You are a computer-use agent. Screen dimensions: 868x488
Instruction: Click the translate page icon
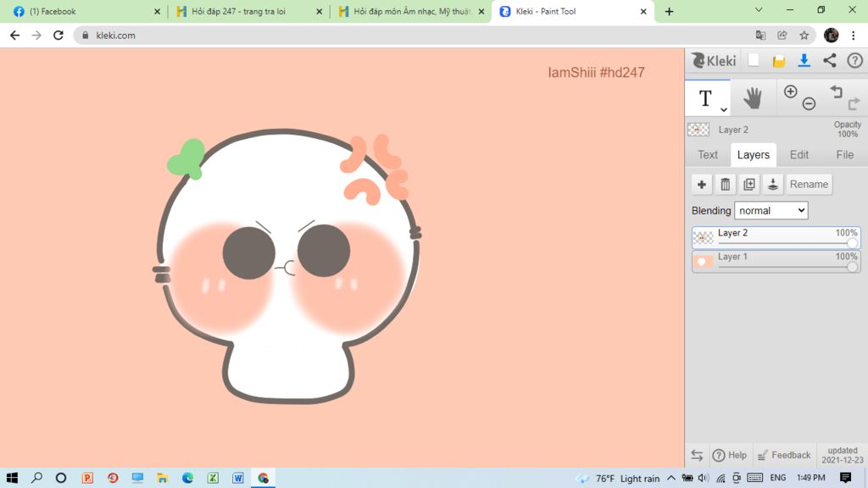coord(760,36)
